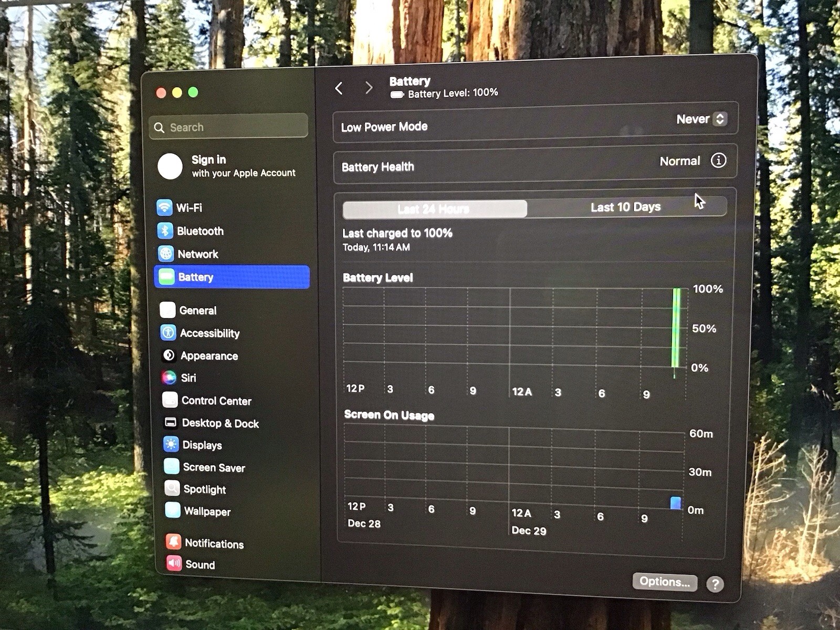
Task: Click 'Screen On Usage' heading
Action: (389, 415)
